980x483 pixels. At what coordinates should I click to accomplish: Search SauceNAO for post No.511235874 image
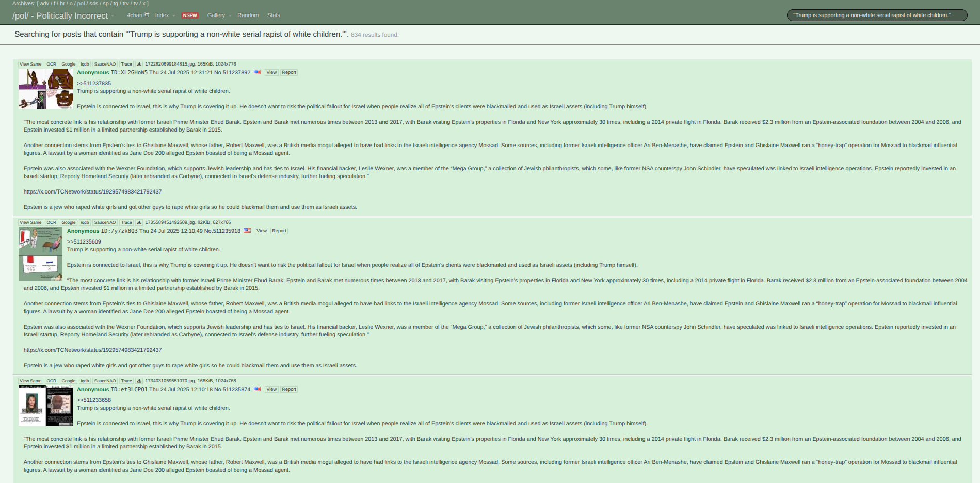coord(105,381)
